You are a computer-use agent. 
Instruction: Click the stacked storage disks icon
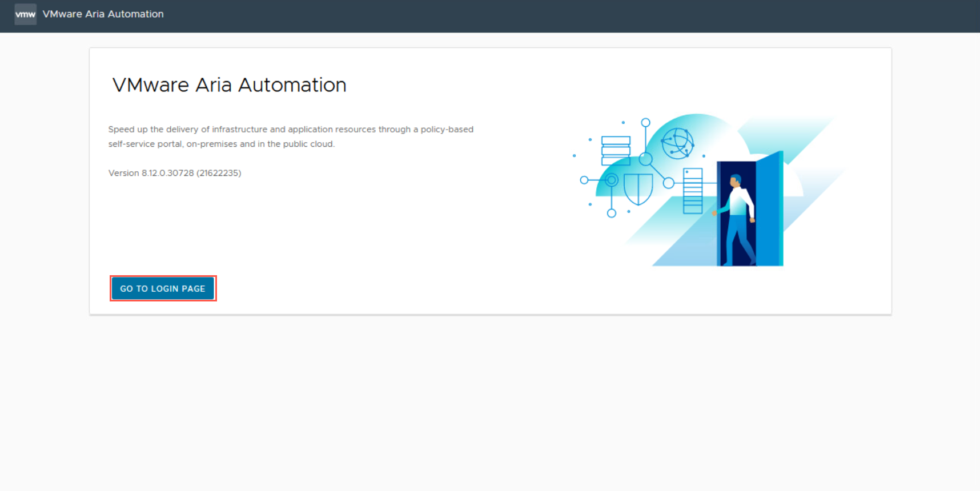click(616, 151)
